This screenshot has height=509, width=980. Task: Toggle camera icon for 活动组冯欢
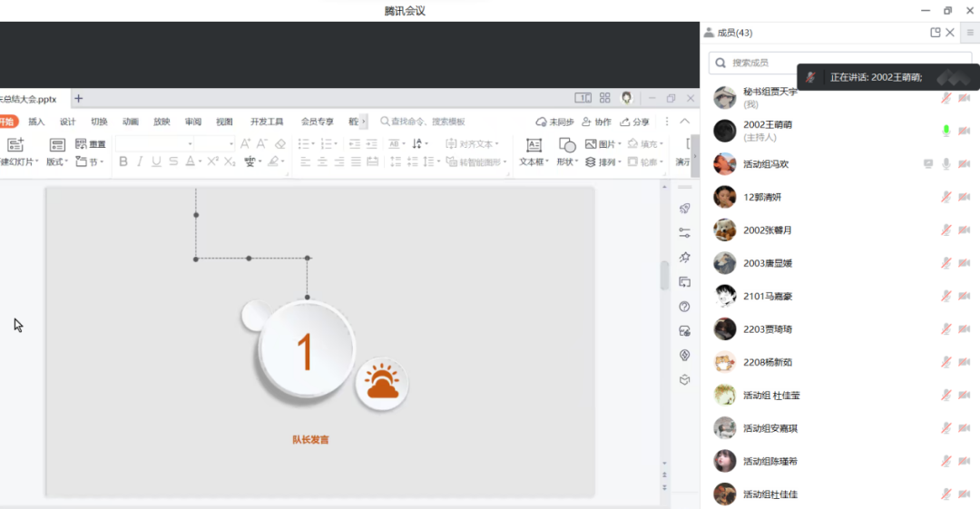(x=965, y=164)
